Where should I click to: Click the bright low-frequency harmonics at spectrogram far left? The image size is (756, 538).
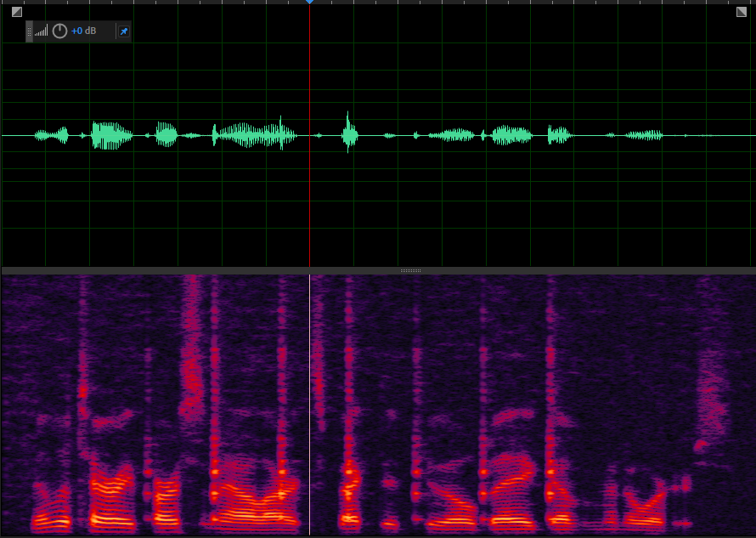[49, 510]
